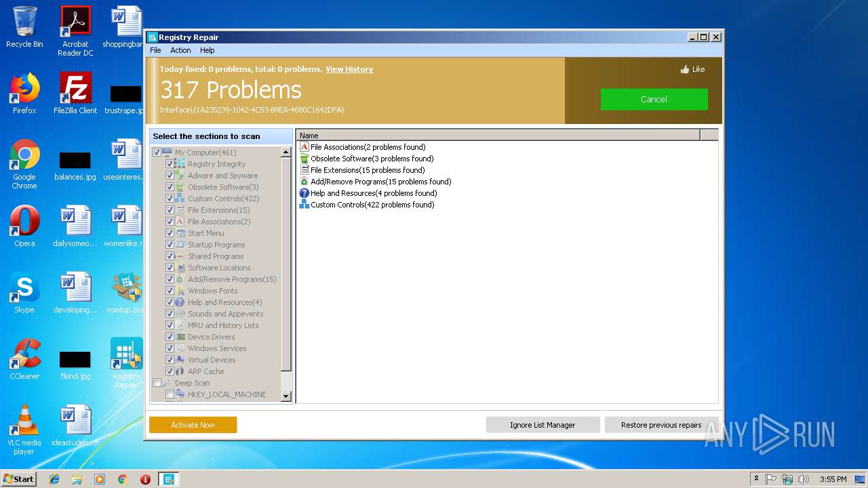Open the Help menu
This screenshot has width=868, height=488.
[x=207, y=50]
